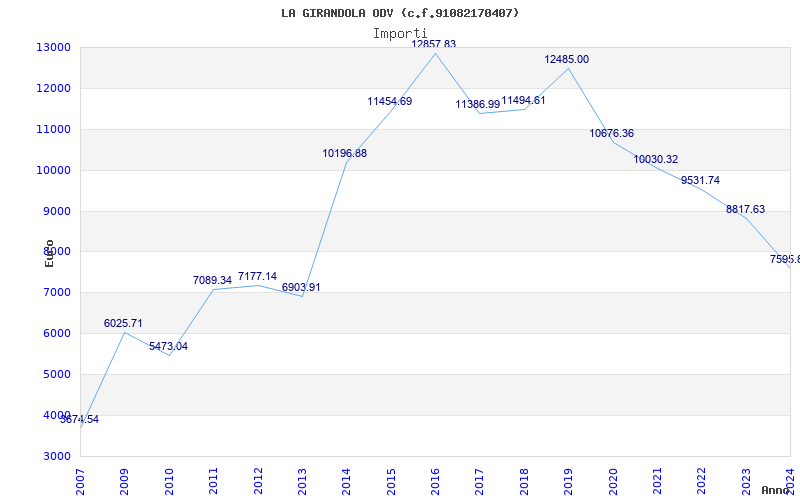Click the value 11386.99
800x500 pixels.
coord(478,105)
